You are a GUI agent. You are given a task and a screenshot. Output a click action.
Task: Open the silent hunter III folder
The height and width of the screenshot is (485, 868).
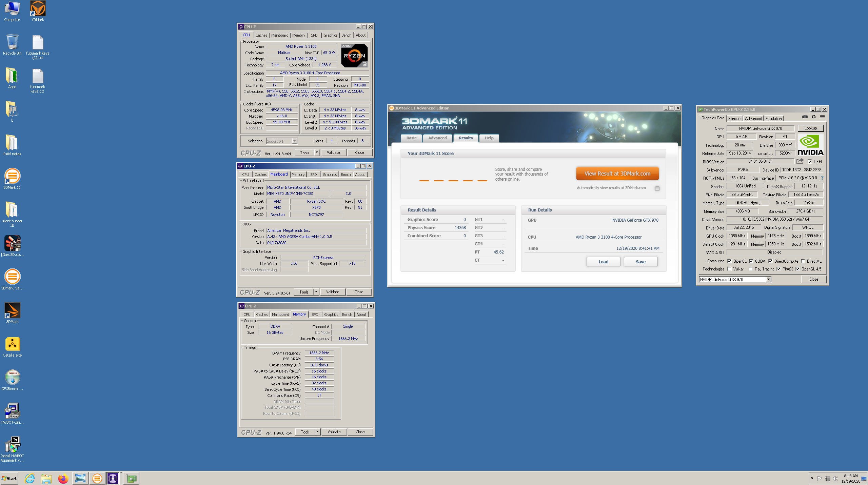click(12, 214)
